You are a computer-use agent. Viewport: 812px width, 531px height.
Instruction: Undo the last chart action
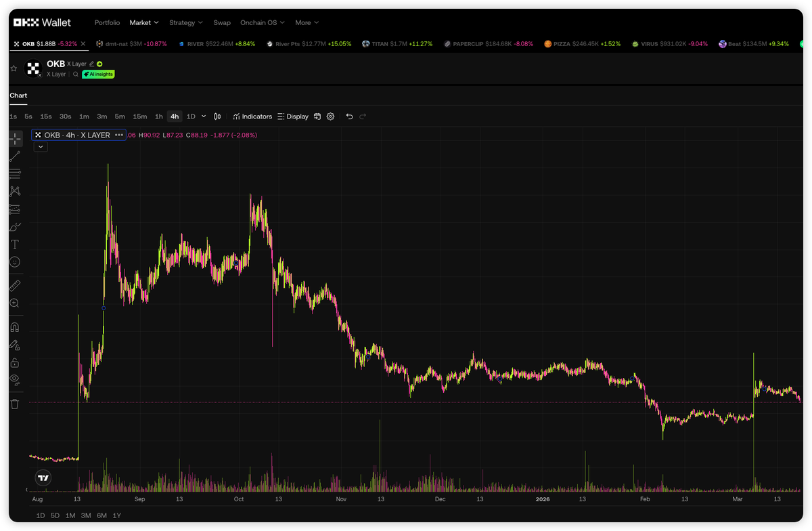[349, 116]
